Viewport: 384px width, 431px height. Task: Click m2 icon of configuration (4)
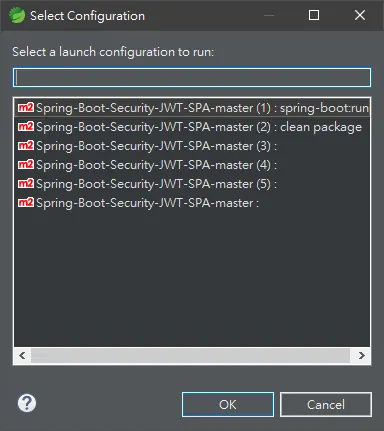pos(26,164)
